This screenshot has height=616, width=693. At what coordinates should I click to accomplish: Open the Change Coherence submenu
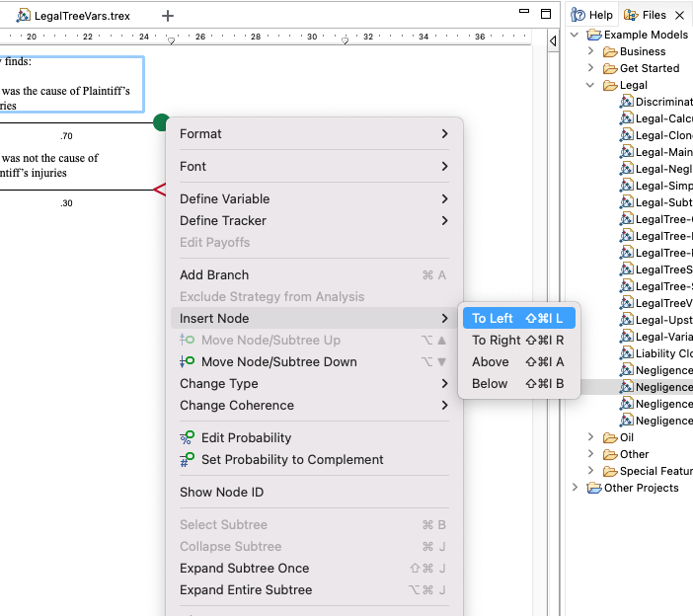[314, 405]
